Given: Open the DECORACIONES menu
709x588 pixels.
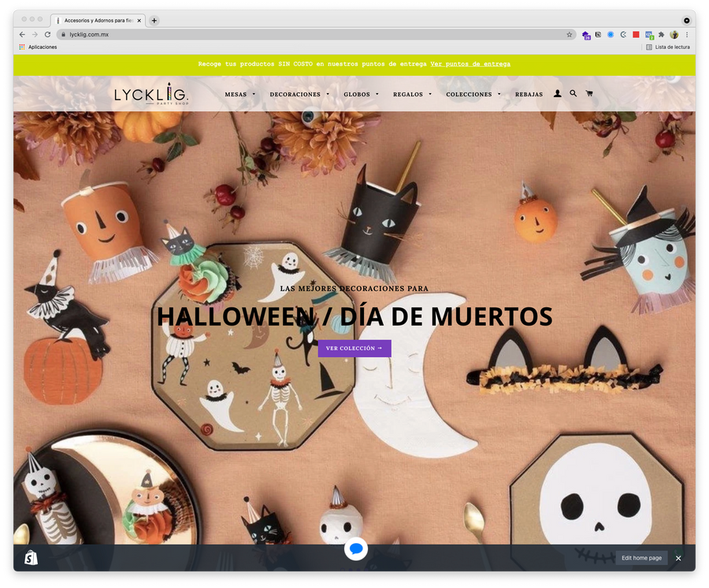Looking at the screenshot, I should click(x=295, y=94).
